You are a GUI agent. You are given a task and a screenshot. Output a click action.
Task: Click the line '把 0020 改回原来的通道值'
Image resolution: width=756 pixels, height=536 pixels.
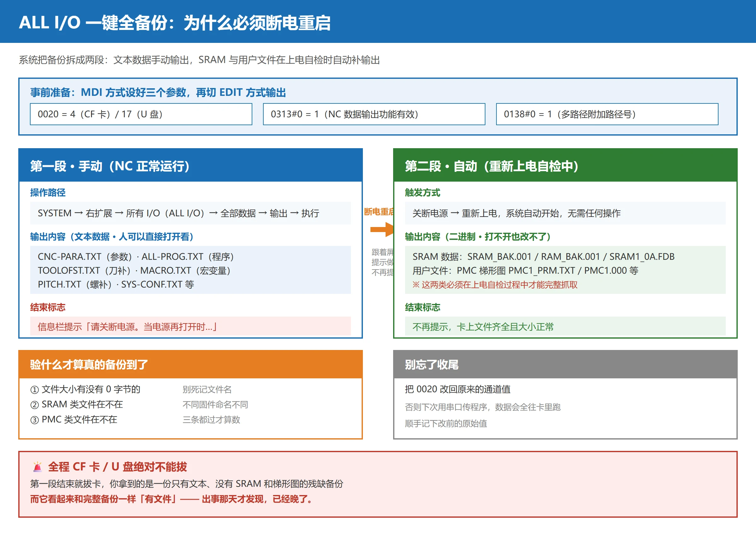tap(458, 389)
